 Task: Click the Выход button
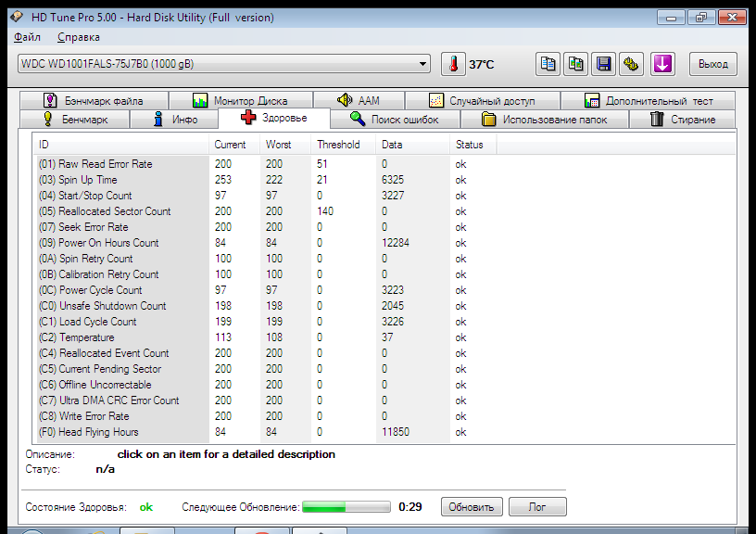(x=713, y=64)
